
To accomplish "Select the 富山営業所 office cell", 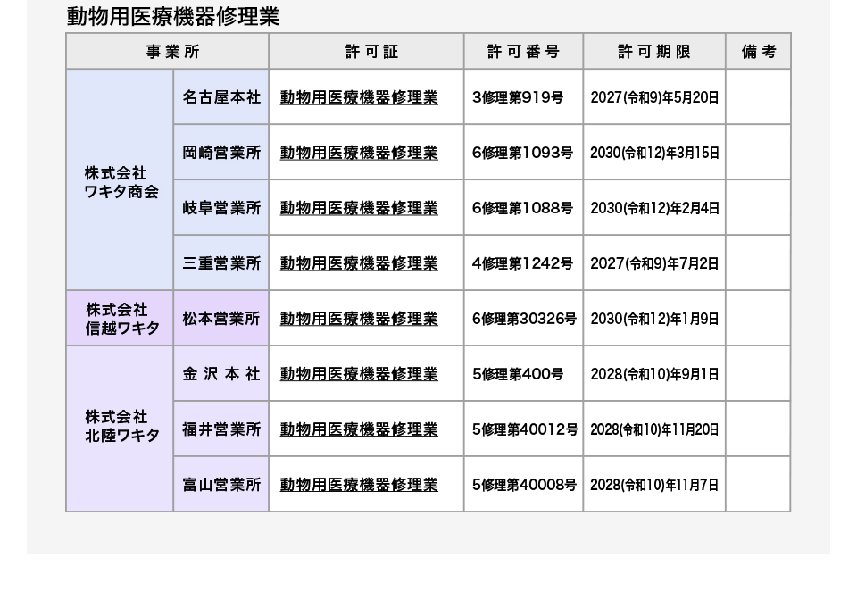I will 221,484.
